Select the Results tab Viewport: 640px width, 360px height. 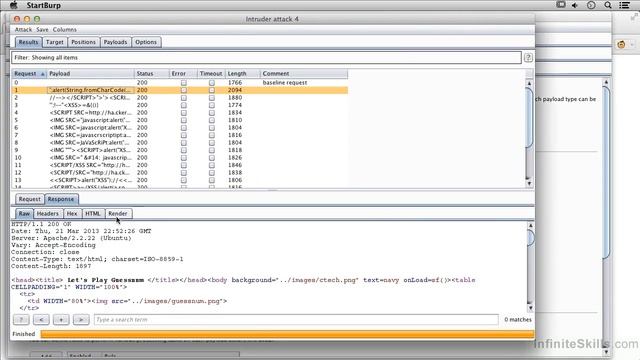29,42
